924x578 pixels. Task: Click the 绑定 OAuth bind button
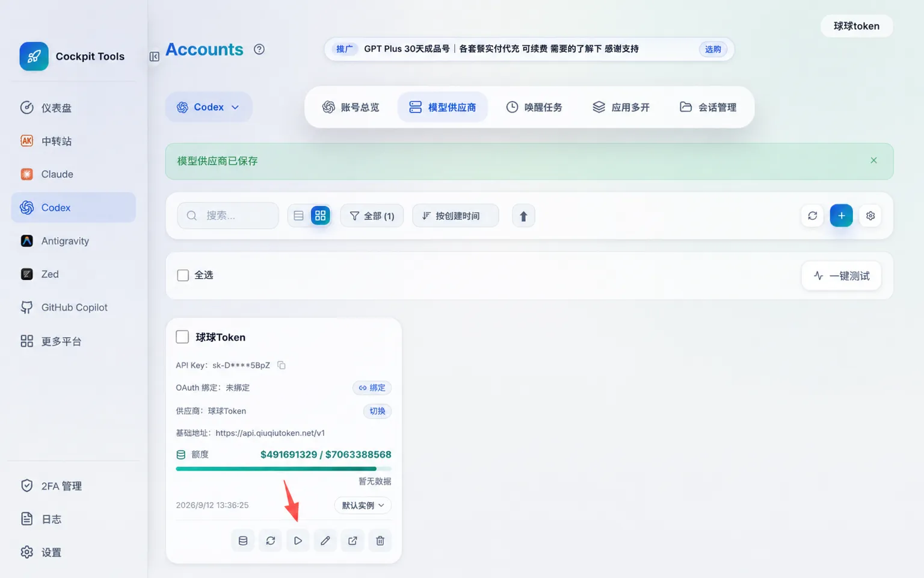pyautogui.click(x=372, y=388)
